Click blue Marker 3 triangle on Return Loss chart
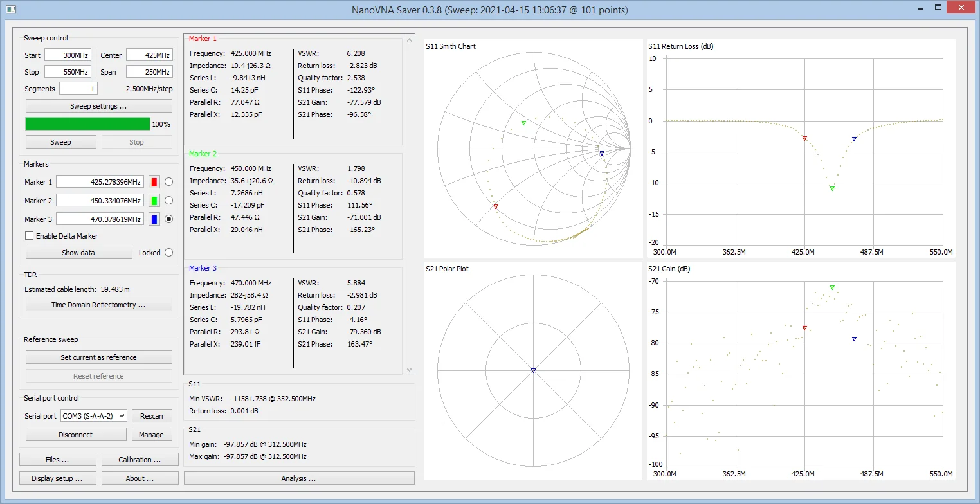 854,139
